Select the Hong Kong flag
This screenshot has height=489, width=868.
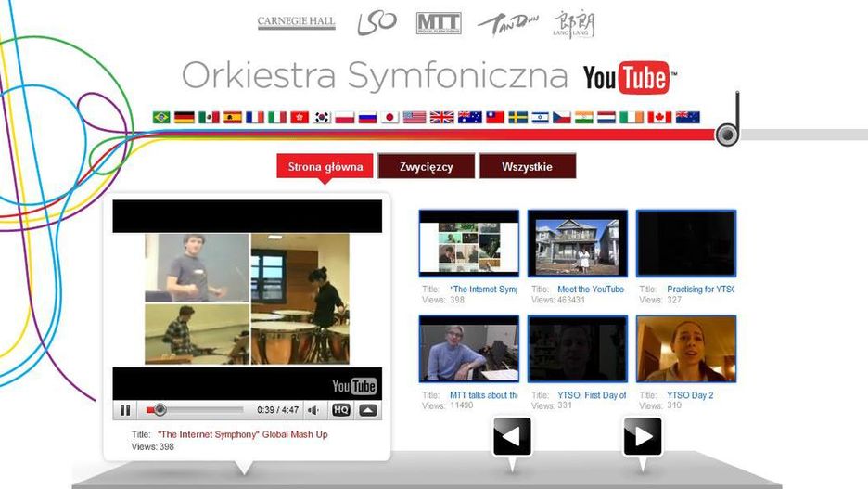(x=300, y=117)
